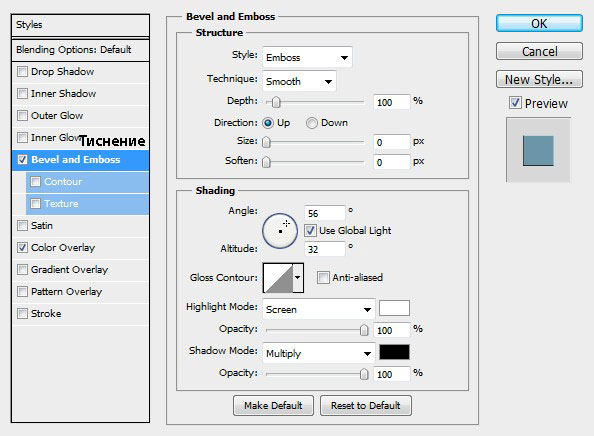This screenshot has width=594, height=436.
Task: Click the Soften slider handle
Action: 266,162
